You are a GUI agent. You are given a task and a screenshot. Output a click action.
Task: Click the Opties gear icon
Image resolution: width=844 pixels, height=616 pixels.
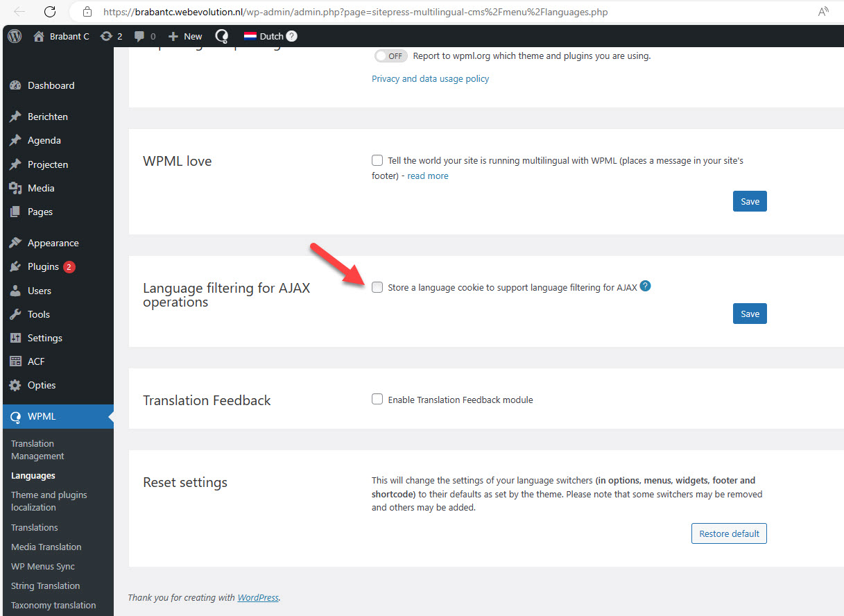pyautogui.click(x=15, y=385)
